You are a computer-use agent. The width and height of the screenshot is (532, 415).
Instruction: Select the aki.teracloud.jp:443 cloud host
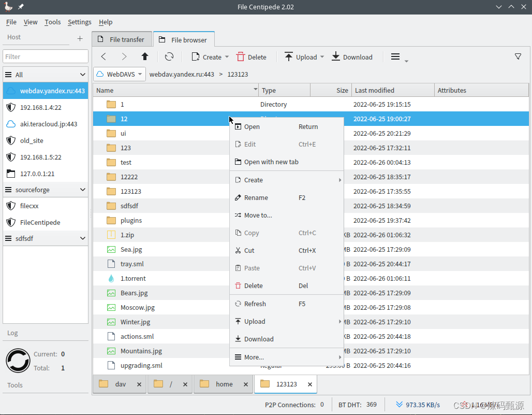(x=46, y=124)
